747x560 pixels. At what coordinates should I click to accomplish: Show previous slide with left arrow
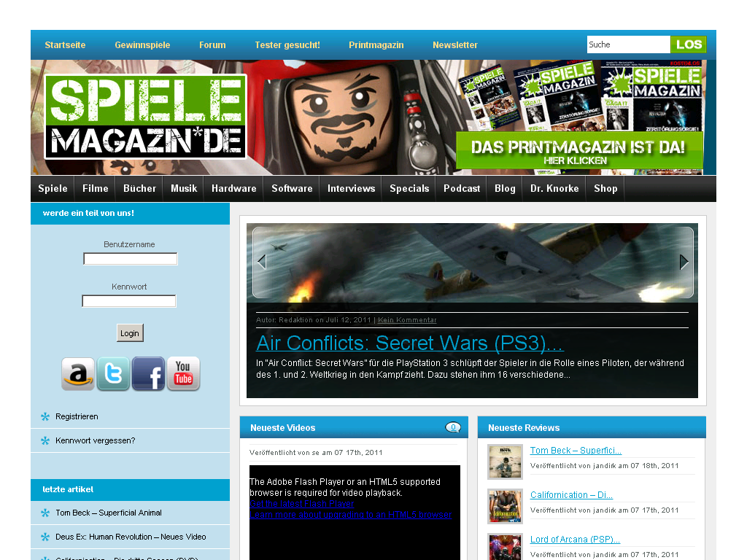[262, 262]
